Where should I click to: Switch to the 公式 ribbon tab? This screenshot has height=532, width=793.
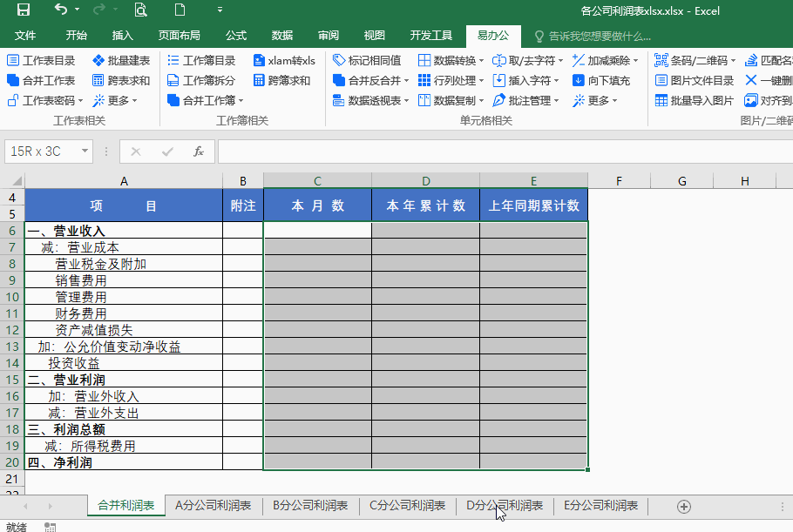(x=236, y=36)
